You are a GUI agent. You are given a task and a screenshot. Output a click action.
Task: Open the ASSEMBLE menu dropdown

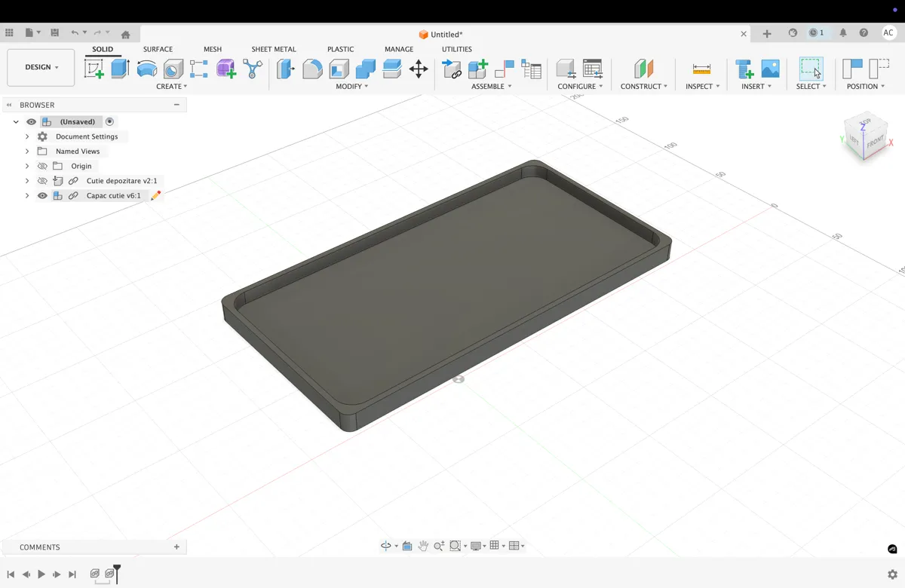[x=492, y=87]
